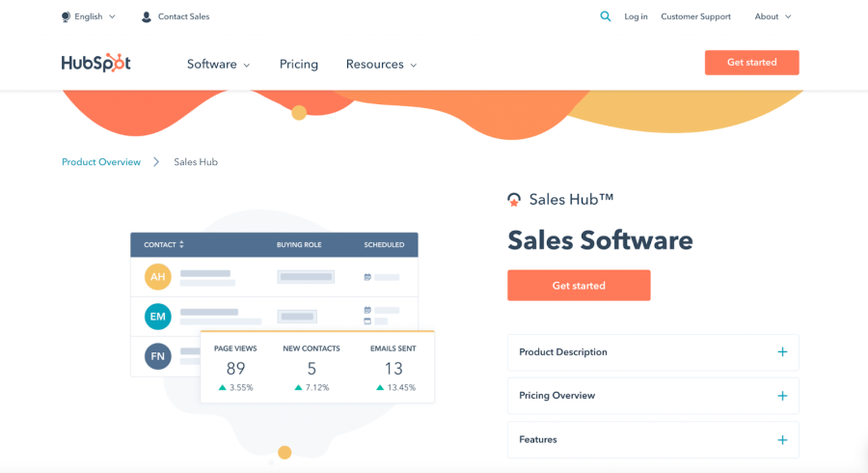Viewport: 868px width, 473px height.
Task: Click the Buying Role column header
Action: (299, 244)
